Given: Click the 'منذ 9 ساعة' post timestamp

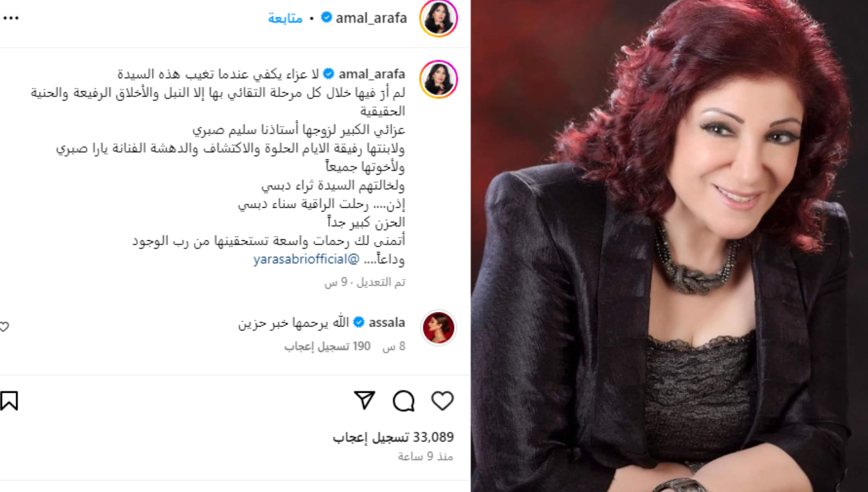Looking at the screenshot, I should 425,457.
